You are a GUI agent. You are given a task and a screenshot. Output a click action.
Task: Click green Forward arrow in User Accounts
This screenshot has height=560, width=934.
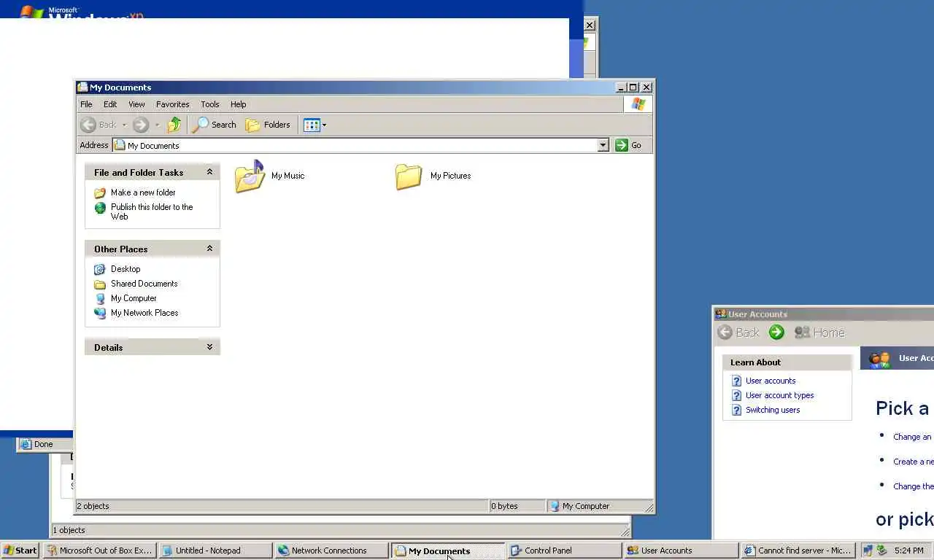(x=776, y=332)
